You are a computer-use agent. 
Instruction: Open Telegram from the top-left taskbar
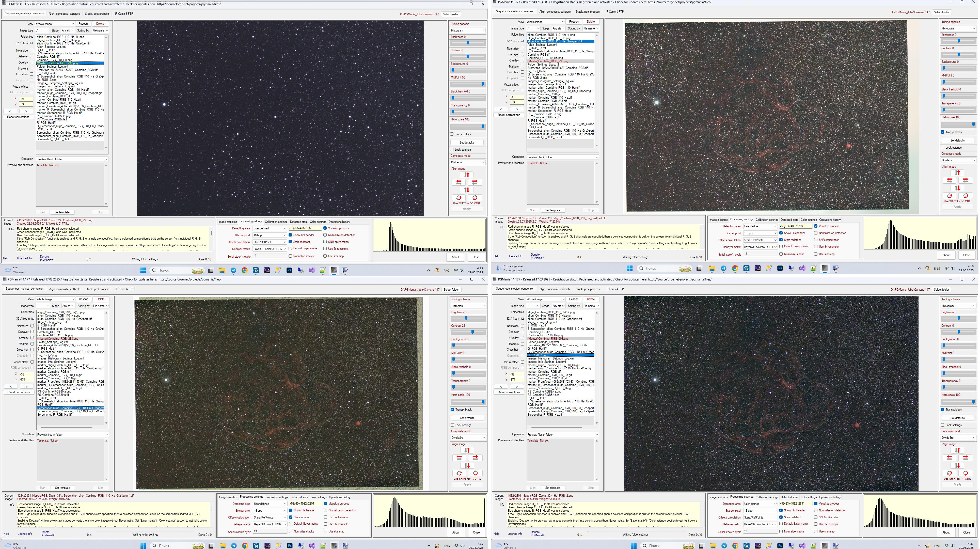coord(233,271)
